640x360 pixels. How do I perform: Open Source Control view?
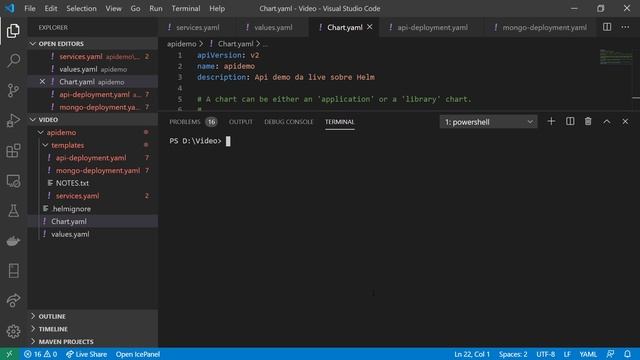13,90
